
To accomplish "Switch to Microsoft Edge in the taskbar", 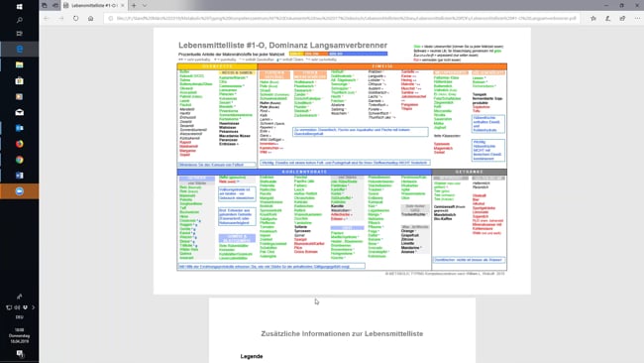I will coord(19,49).
